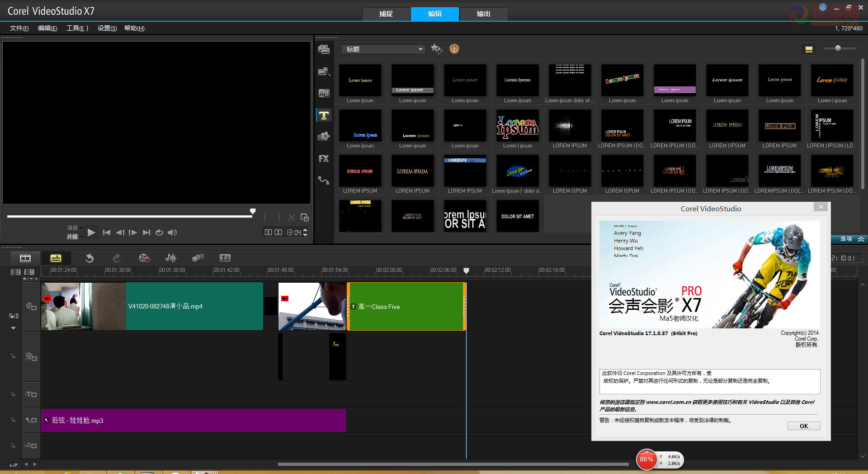Decrease timecode value with down stepper
This screenshot has height=474, width=868.
coord(305,234)
